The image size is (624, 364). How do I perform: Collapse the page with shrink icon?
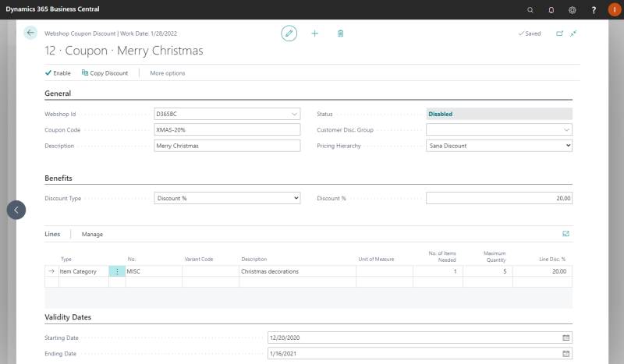[573, 34]
